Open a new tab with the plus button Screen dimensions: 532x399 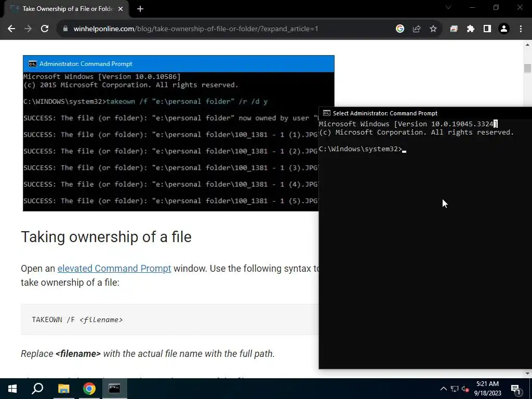tap(140, 9)
